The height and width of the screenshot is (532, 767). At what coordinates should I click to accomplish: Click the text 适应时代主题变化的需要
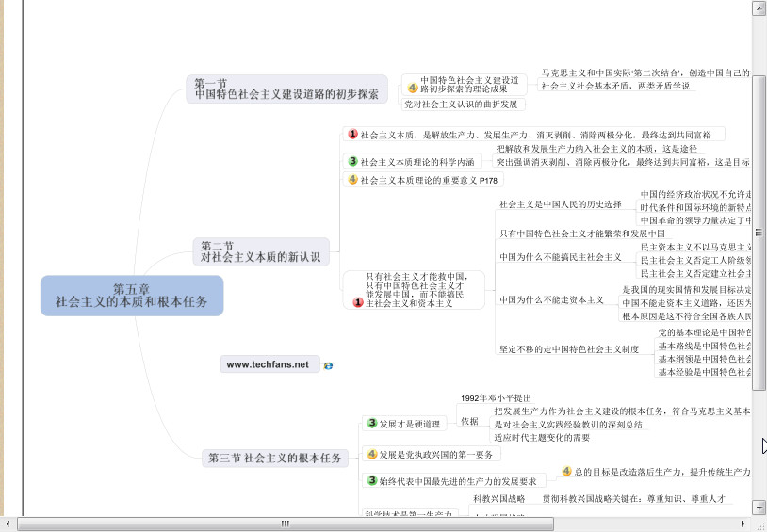click(x=542, y=438)
